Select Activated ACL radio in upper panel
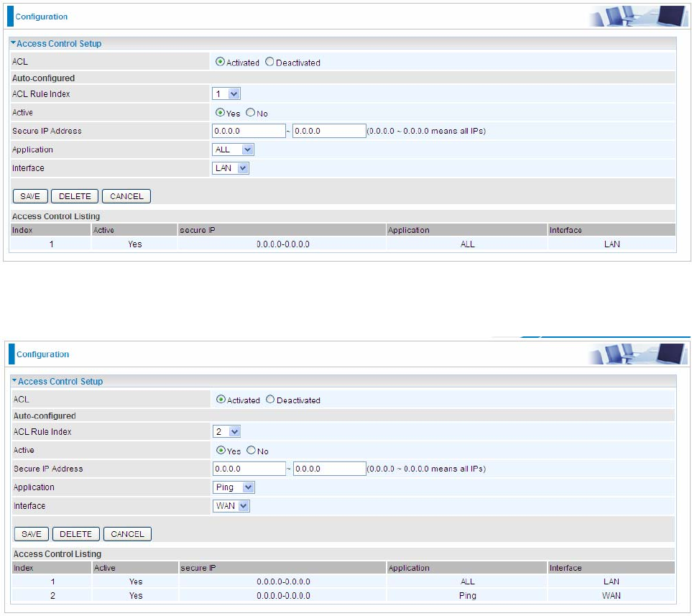692x616 pixels. point(220,62)
